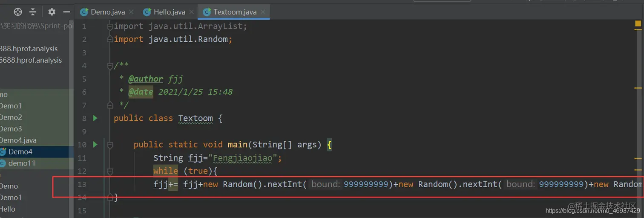
Task: Click line number 13 in gutter
Action: tap(82, 184)
